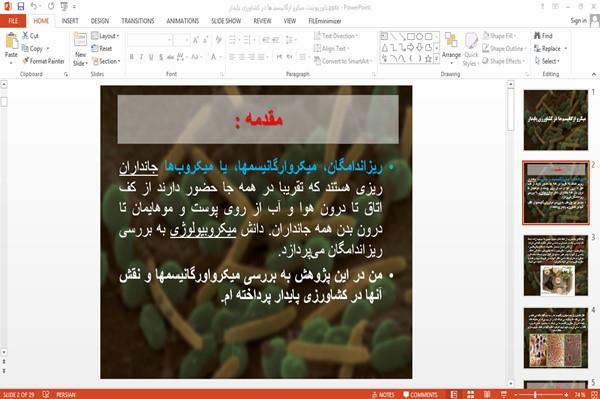Expand the Align Text menu
600x399 pixels.
pyautogui.click(x=331, y=49)
